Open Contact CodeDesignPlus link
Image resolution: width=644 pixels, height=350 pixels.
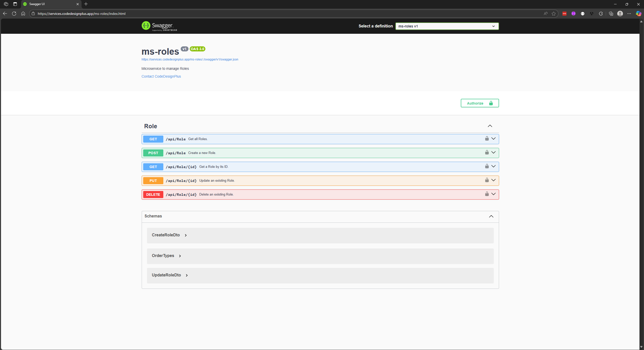pyautogui.click(x=161, y=76)
